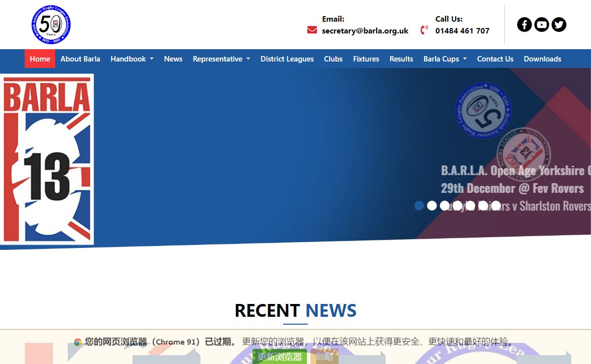The image size is (591, 364).
Task: Select the sixth carousel slide dot
Action: click(x=483, y=206)
